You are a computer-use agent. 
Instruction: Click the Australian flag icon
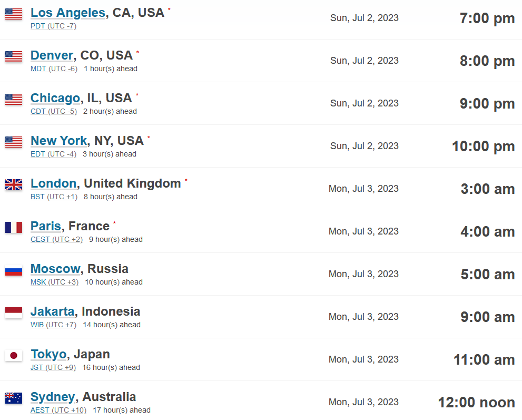click(14, 398)
